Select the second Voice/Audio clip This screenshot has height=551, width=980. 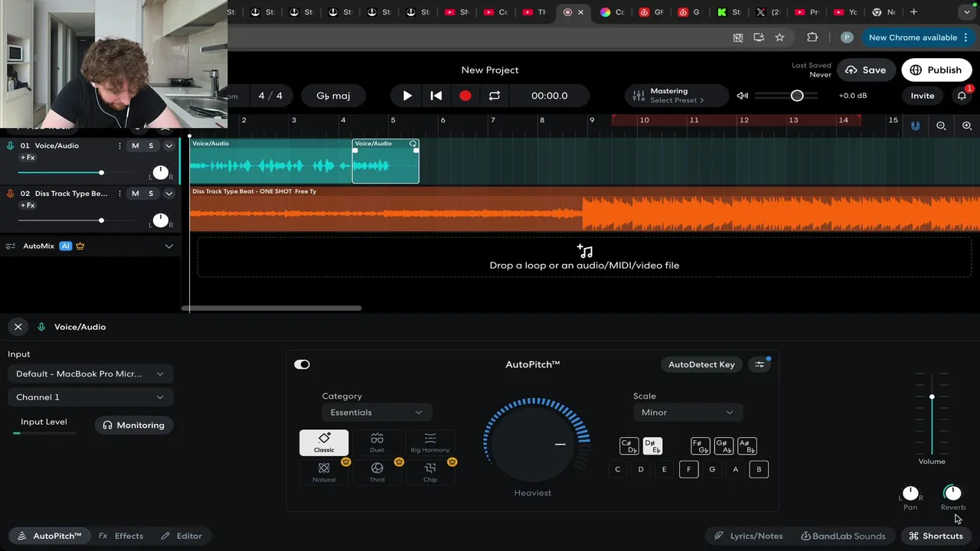point(385,161)
